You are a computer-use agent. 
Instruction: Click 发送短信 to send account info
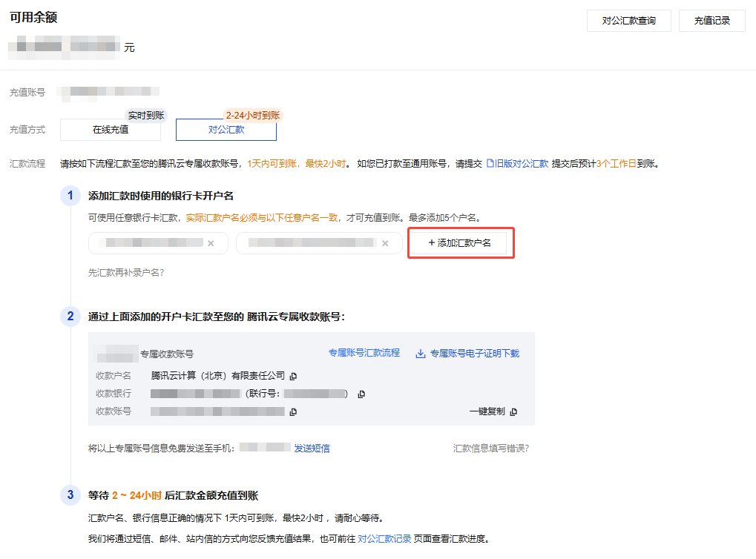tap(312, 448)
